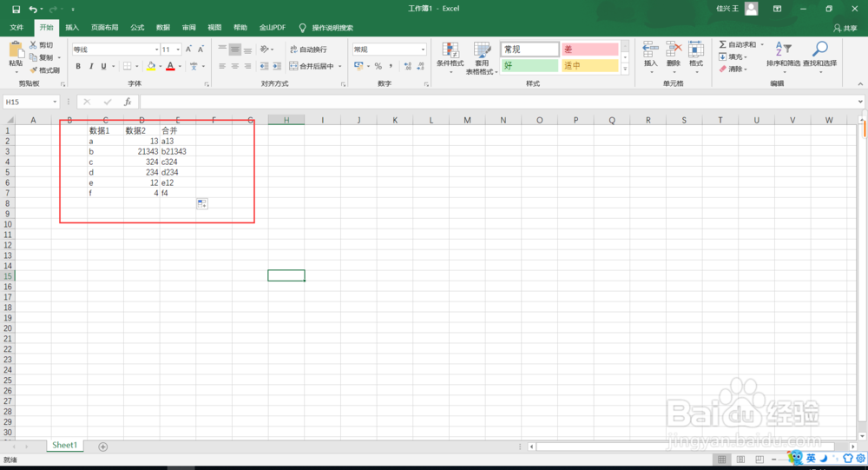868x470 pixels.
Task: Click the fill color bucket icon
Action: (x=150, y=66)
